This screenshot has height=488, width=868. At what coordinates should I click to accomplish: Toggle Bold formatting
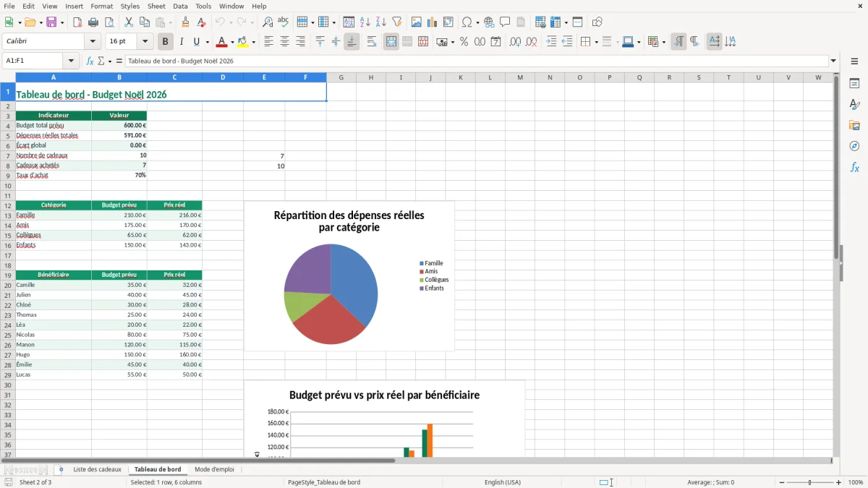(166, 42)
